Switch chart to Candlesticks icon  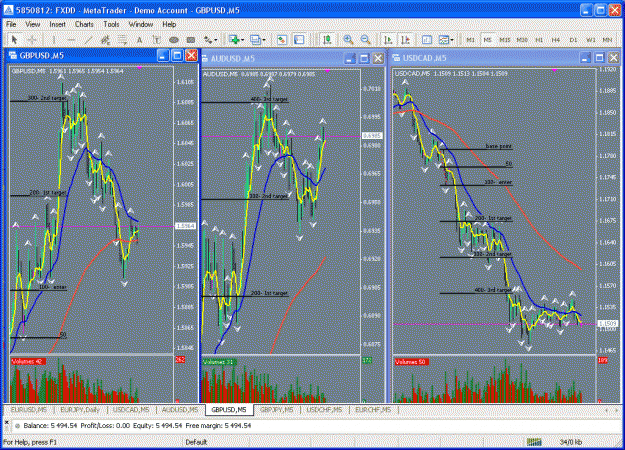click(x=327, y=39)
